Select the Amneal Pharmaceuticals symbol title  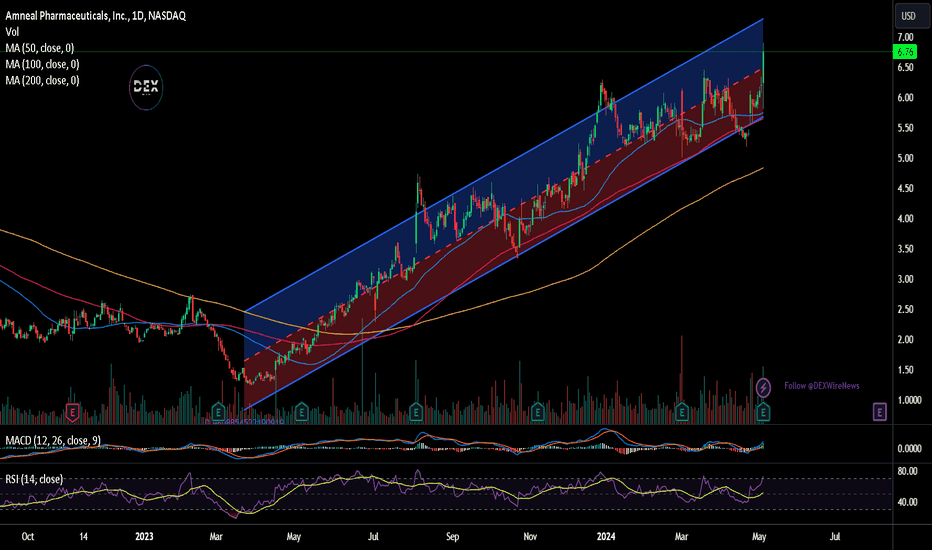pos(96,16)
